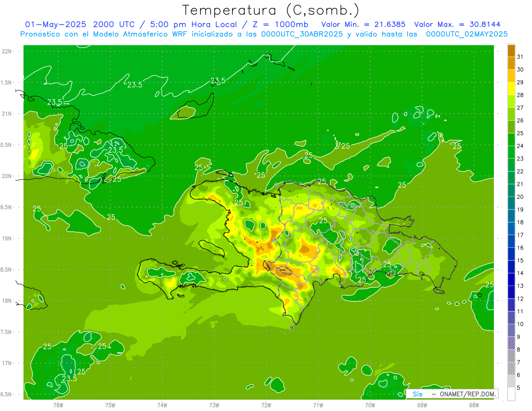Click the "69W" longitude axis label
The width and height of the screenshot is (532, 411).
pos(422,405)
